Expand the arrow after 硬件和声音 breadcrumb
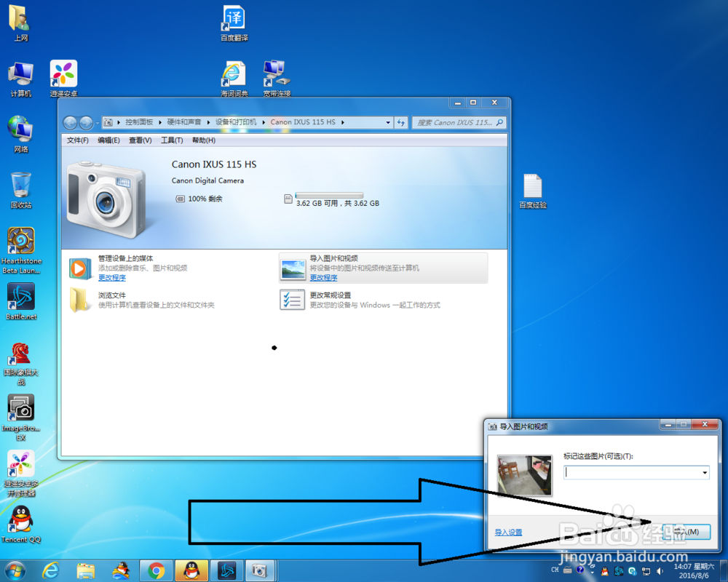Image resolution: width=728 pixels, height=582 pixels. (208, 122)
